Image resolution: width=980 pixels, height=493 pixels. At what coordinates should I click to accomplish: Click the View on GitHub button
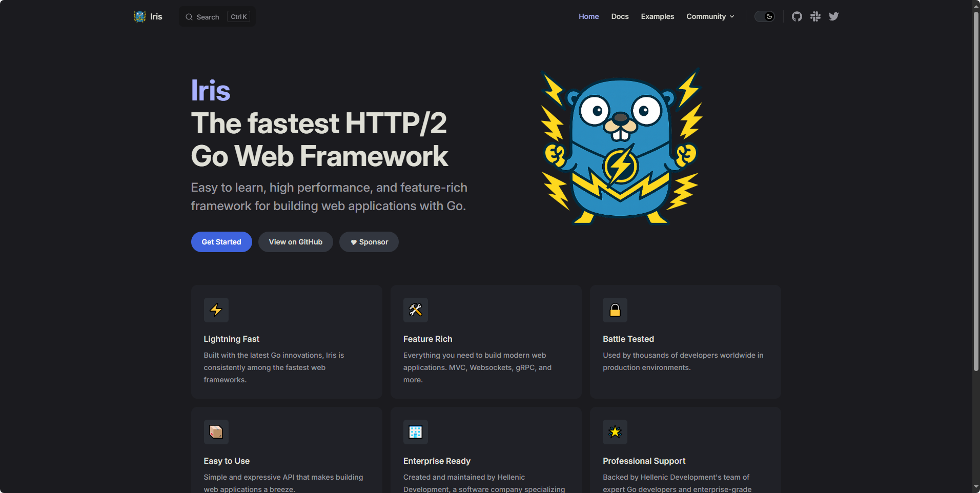pyautogui.click(x=296, y=242)
